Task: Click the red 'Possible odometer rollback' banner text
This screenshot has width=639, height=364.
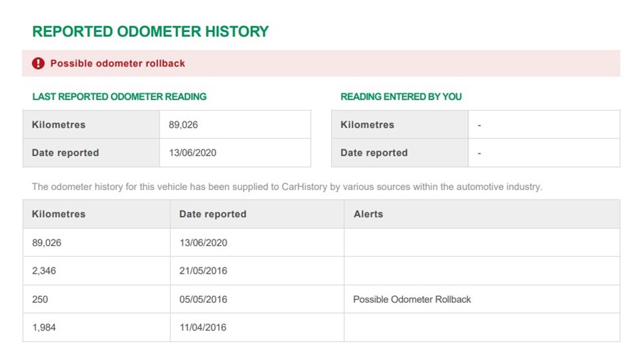Action: pos(118,63)
